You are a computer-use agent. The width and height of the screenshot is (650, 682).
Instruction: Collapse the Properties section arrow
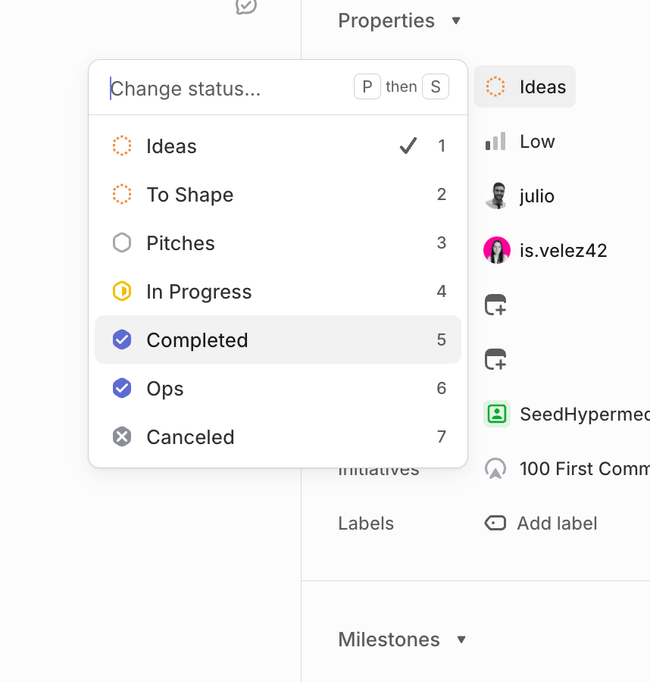coord(457,21)
